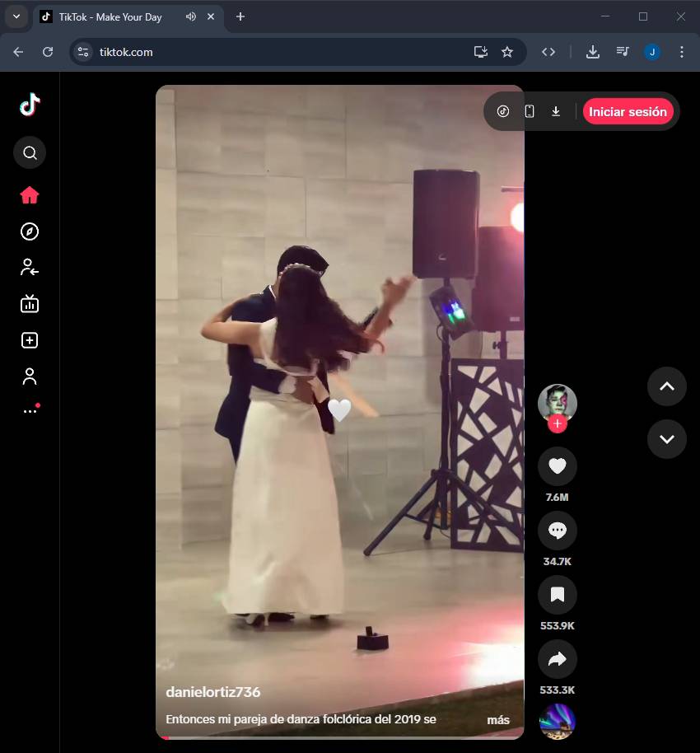Follow creator with red plus badge
This screenshot has height=753, width=700.
coord(558,423)
